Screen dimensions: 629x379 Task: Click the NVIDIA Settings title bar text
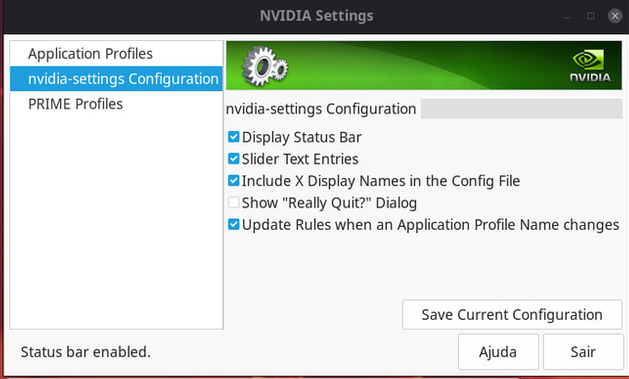pos(317,16)
